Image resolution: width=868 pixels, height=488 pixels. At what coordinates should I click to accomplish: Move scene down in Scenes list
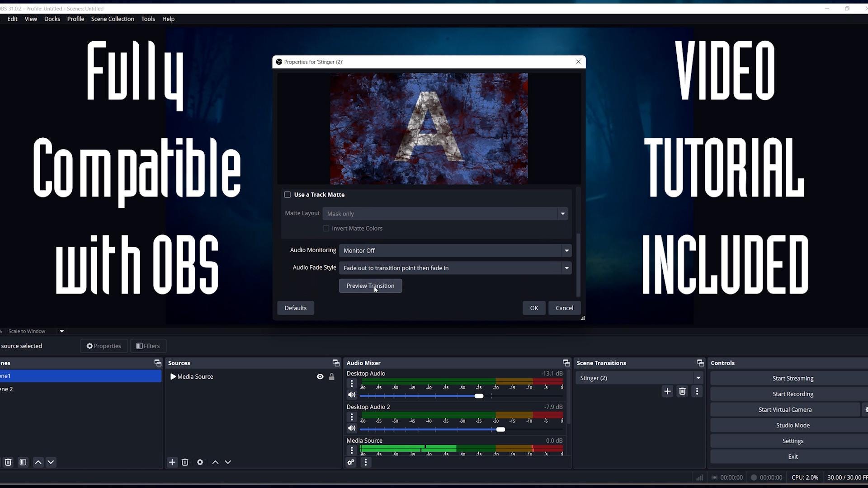point(51,462)
